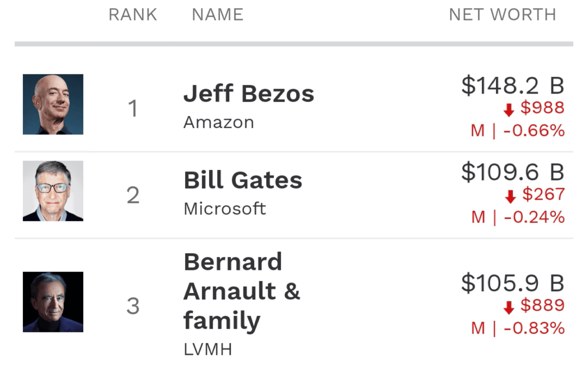This screenshot has height=368, width=588.
Task: Click the red down arrow beside $889
Action: 509,308
